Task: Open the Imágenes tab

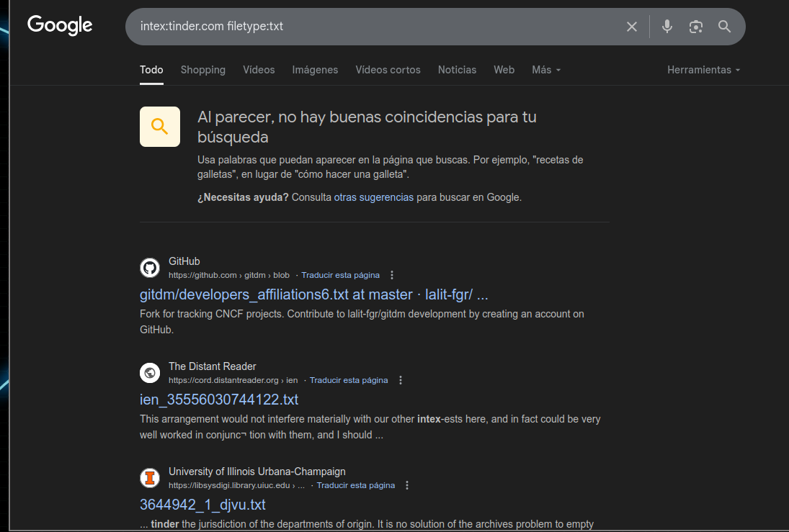Action: tap(315, 70)
